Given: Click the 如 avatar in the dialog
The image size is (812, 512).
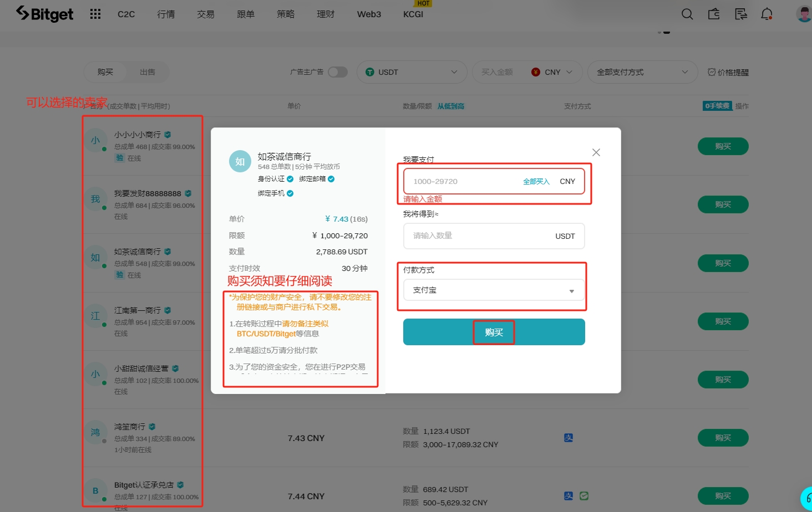Looking at the screenshot, I should click(240, 161).
